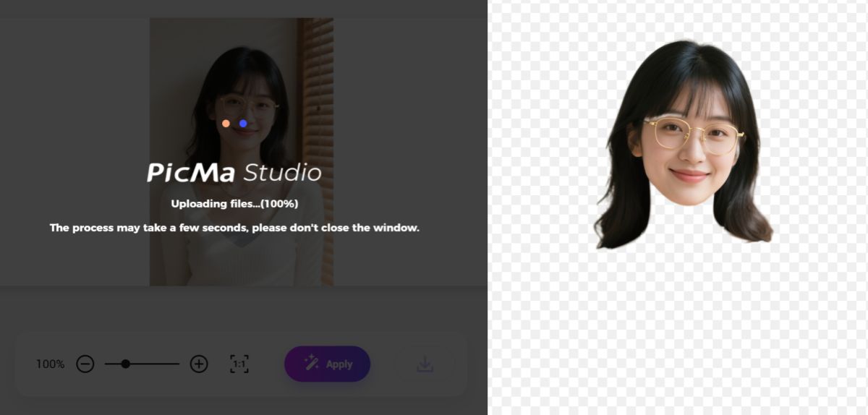Reset view with the 1:1 icon
The image size is (868, 415).
tap(239, 364)
